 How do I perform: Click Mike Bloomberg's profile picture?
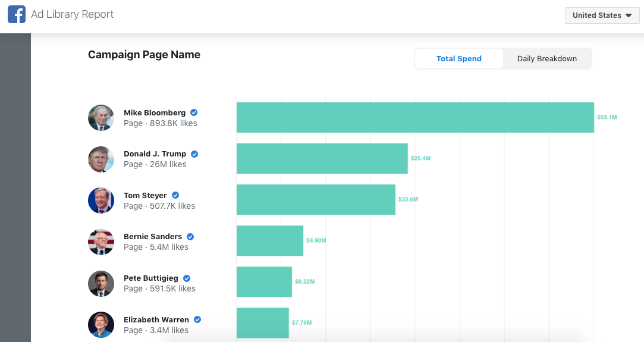pyautogui.click(x=101, y=118)
